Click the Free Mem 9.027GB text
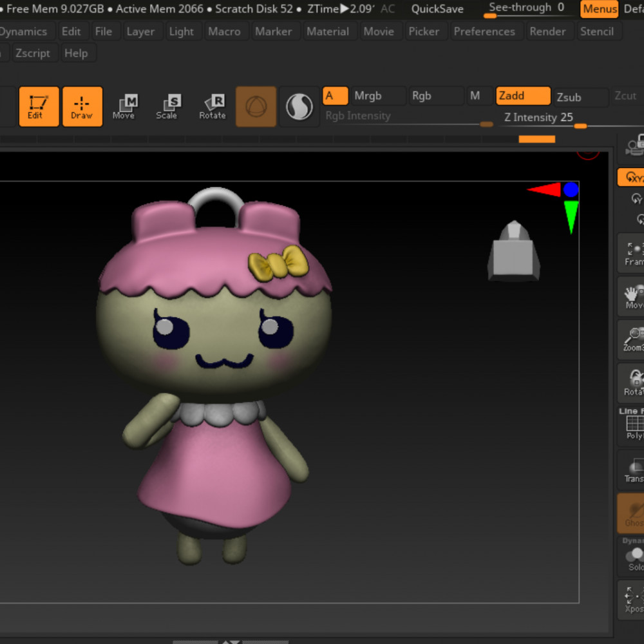The height and width of the screenshot is (644, 644). click(x=55, y=8)
